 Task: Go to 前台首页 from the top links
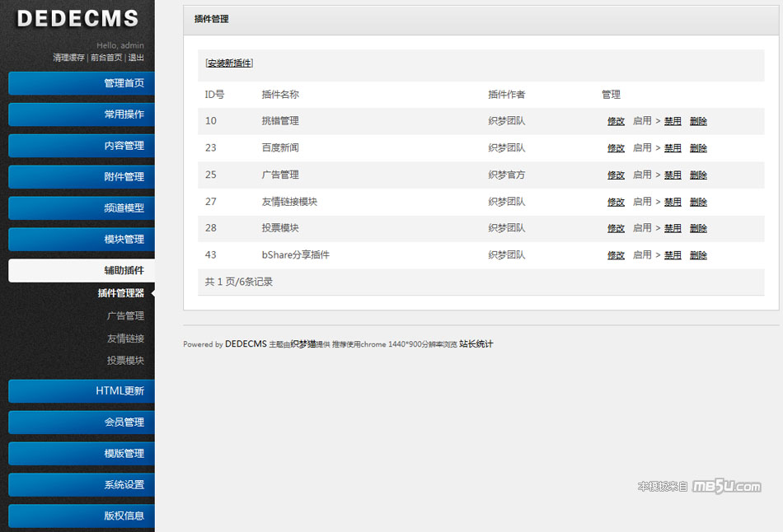click(106, 58)
